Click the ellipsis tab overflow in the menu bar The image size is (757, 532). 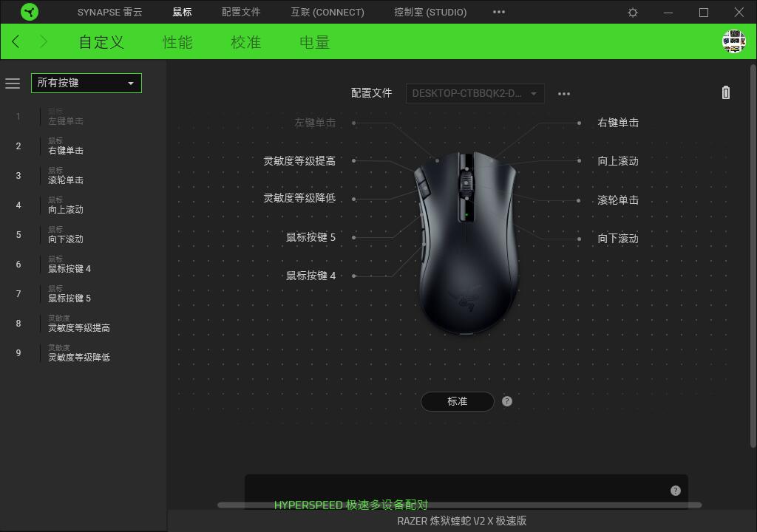click(499, 12)
